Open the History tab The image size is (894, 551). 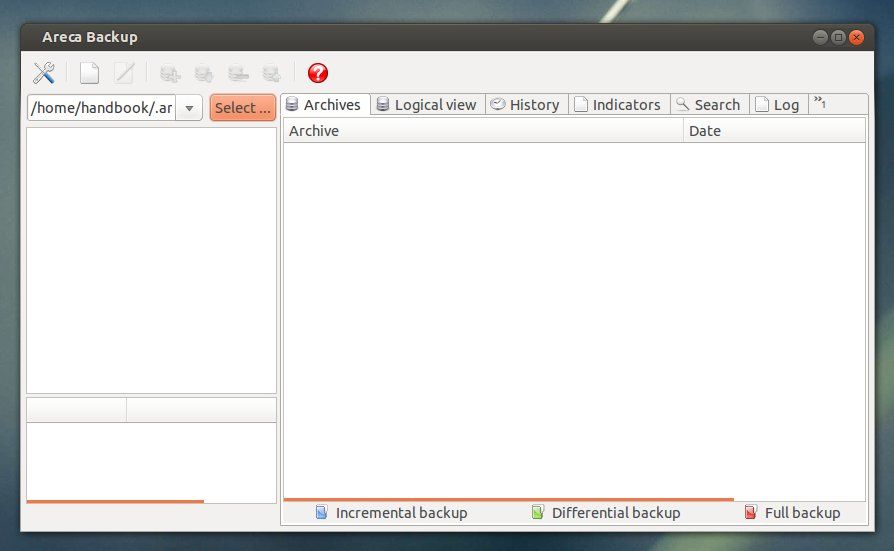click(x=526, y=105)
